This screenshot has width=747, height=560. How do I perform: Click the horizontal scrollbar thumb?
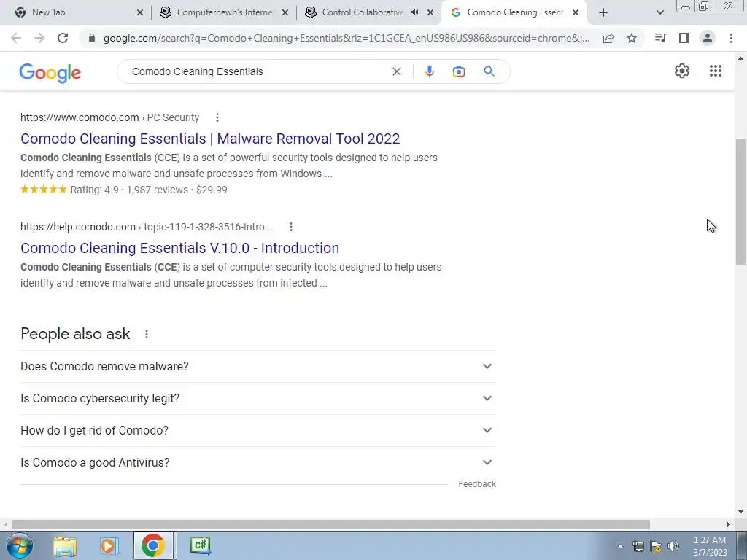pos(331,524)
